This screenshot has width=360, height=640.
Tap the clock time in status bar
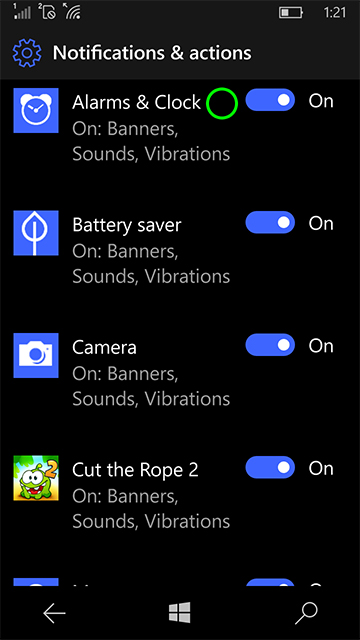(335, 13)
